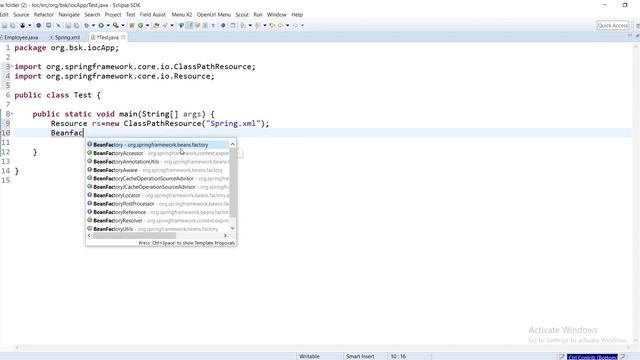The height and width of the screenshot is (360, 640).
Task: Switch to the Employee.java editor tab
Action: point(20,37)
